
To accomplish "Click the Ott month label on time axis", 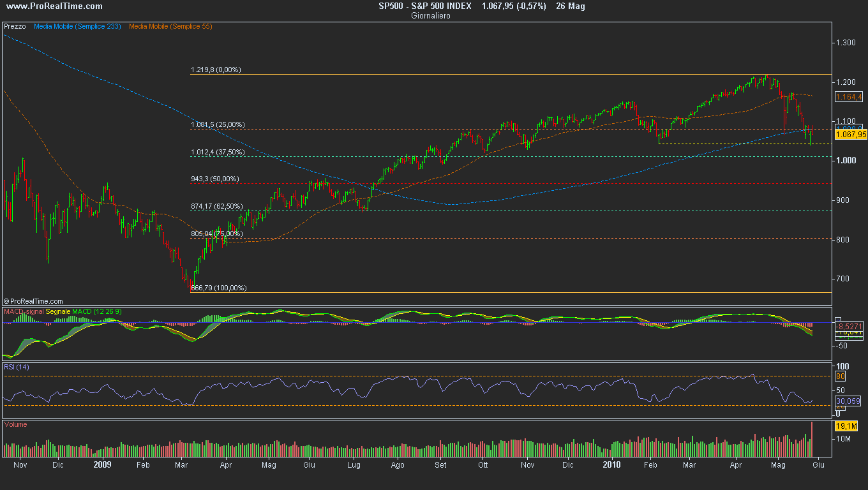I will (x=483, y=464).
